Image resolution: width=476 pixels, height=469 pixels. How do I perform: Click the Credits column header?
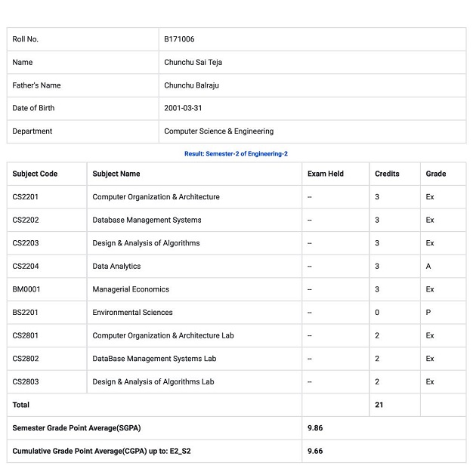pos(387,174)
